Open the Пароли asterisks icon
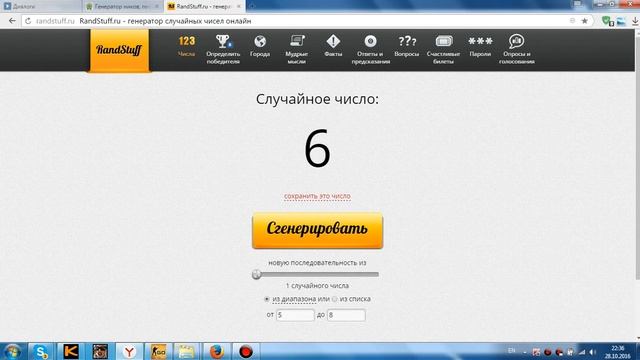Screen dimensions: 640x360 coord(480,41)
